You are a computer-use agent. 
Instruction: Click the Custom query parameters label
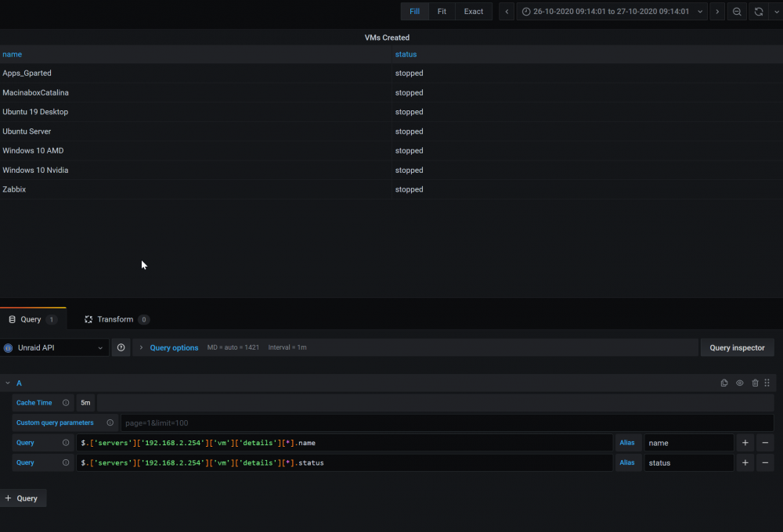pos(55,422)
